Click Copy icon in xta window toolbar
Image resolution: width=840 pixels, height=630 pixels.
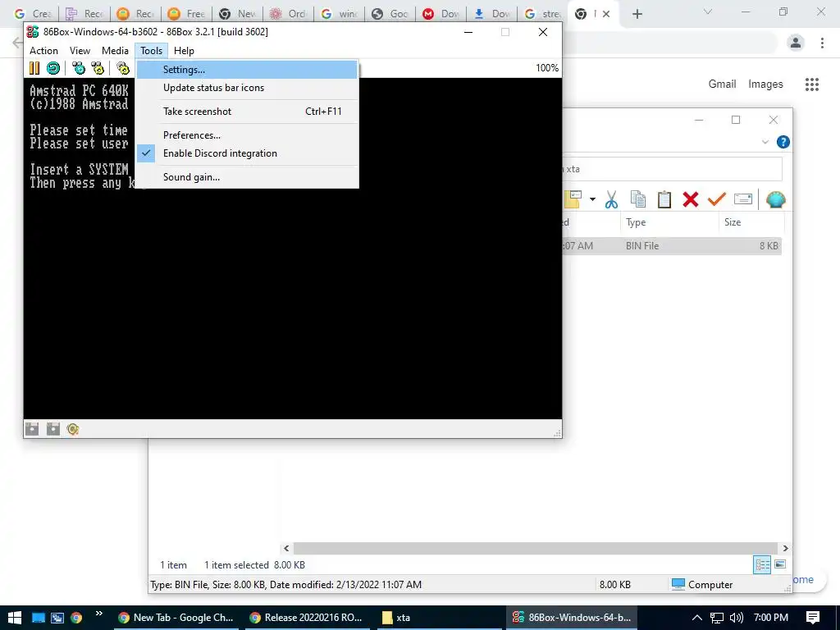pos(637,199)
